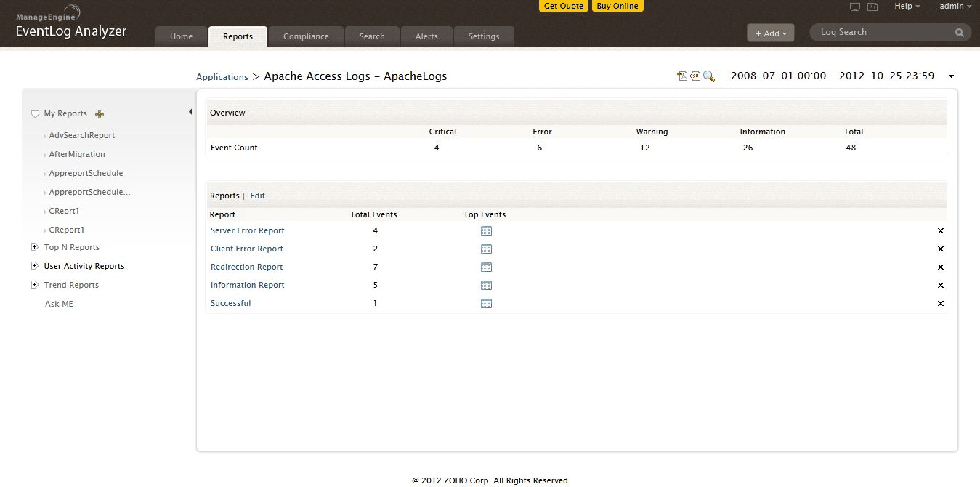Open the admin user menu
The height and width of the screenshot is (487, 980).
click(x=955, y=7)
